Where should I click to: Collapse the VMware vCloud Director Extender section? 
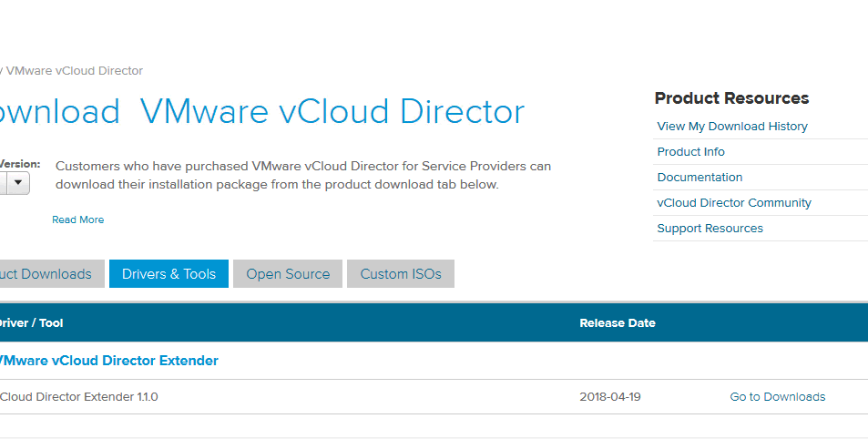coord(107,361)
